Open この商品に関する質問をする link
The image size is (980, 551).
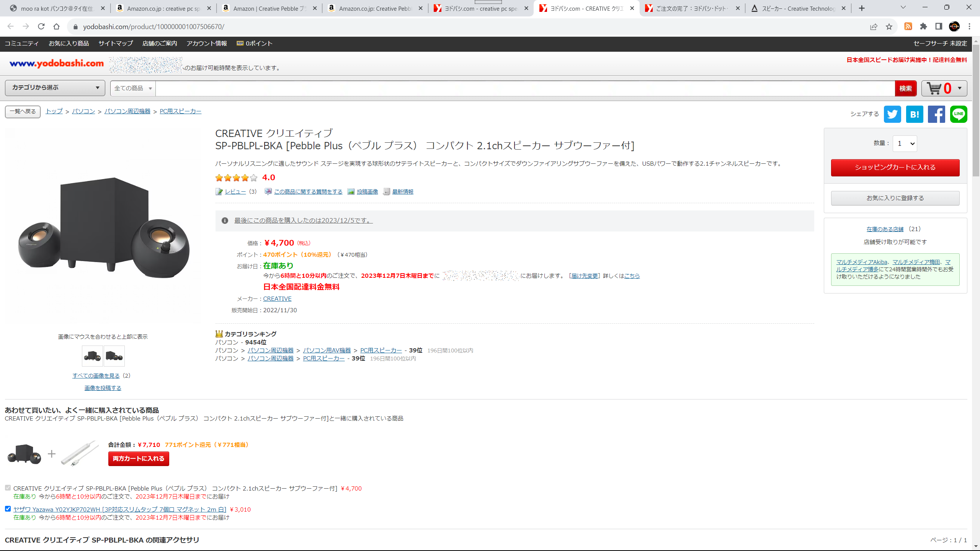pyautogui.click(x=308, y=192)
